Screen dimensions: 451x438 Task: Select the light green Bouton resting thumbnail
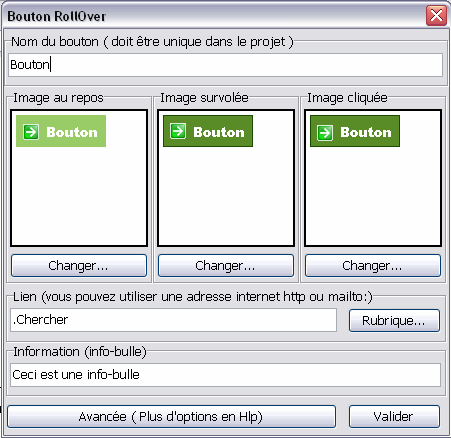(61, 131)
